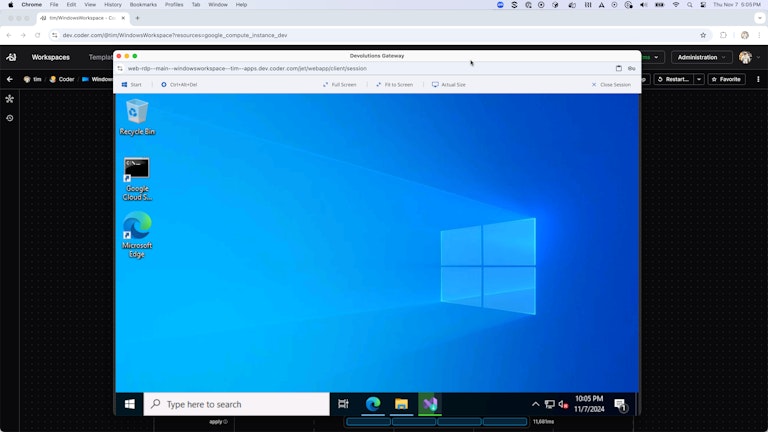The height and width of the screenshot is (432, 768).
Task: Click Close Session in Devolutions Gateway
Action: click(x=611, y=85)
